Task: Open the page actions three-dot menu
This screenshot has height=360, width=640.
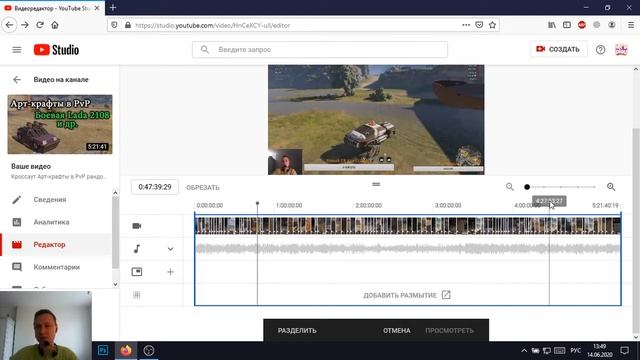Action: 466,25
